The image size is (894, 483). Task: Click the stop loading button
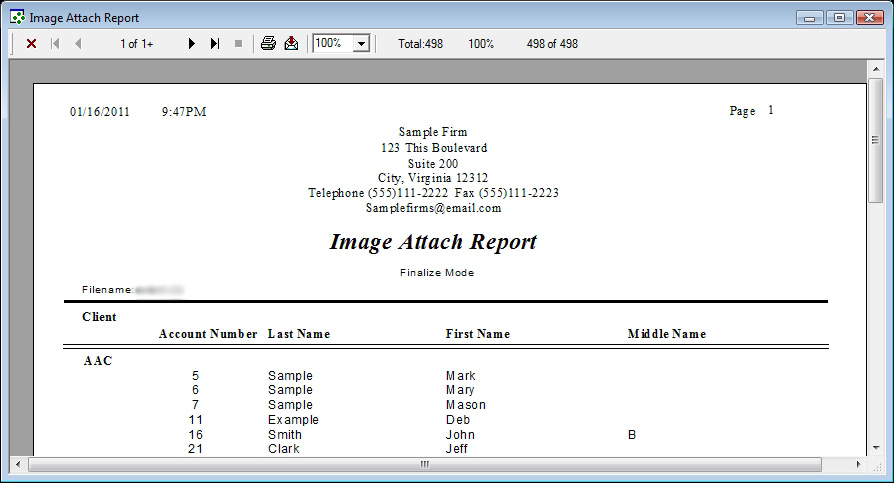238,44
